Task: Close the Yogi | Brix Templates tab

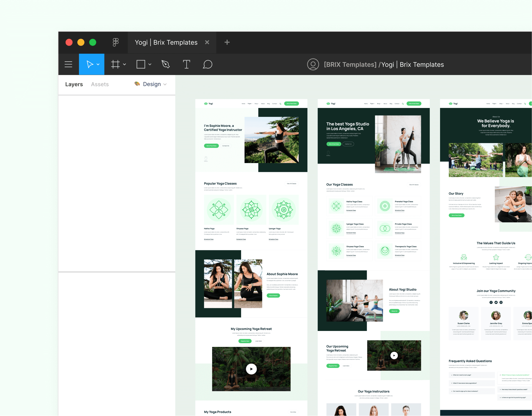Action: pos(207,42)
